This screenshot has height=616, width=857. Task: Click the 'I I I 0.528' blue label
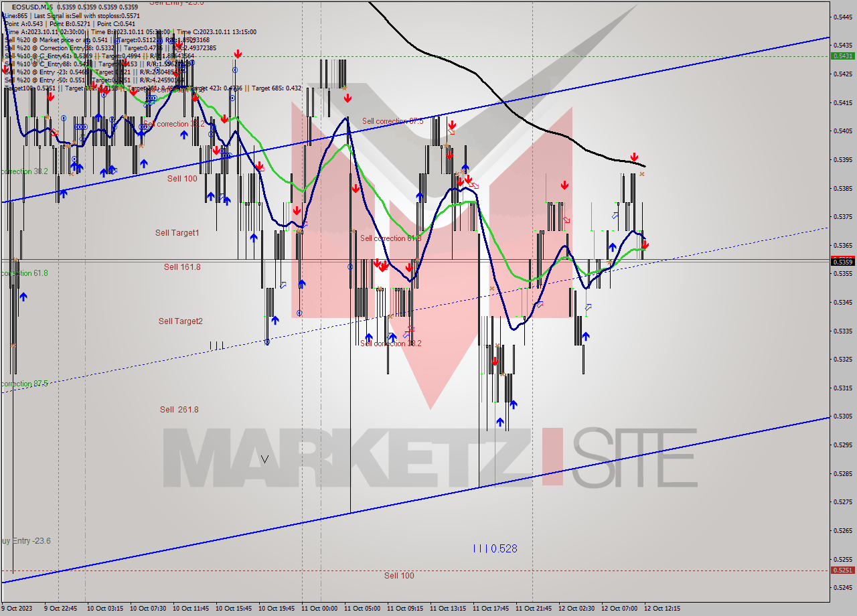click(x=495, y=548)
